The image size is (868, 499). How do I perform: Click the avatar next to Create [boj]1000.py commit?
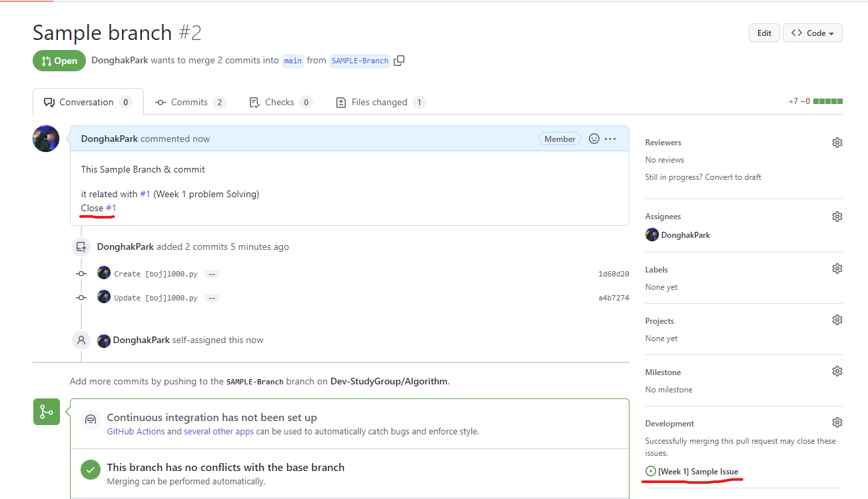[x=104, y=272]
